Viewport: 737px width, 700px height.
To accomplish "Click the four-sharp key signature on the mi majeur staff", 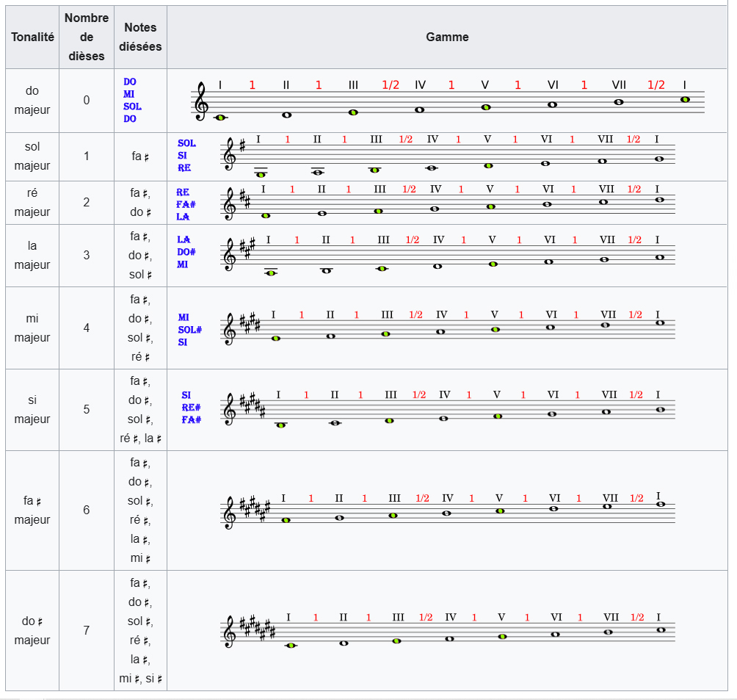I will pos(252,322).
